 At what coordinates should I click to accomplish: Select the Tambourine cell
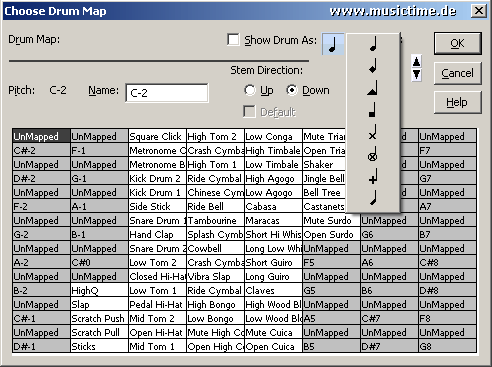pyautogui.click(x=215, y=220)
